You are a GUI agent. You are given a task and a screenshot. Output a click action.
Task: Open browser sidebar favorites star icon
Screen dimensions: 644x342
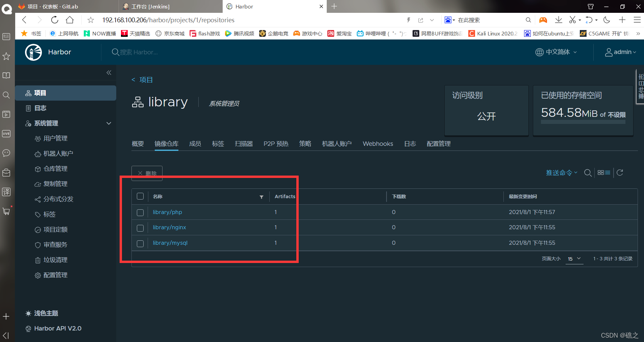click(6, 56)
